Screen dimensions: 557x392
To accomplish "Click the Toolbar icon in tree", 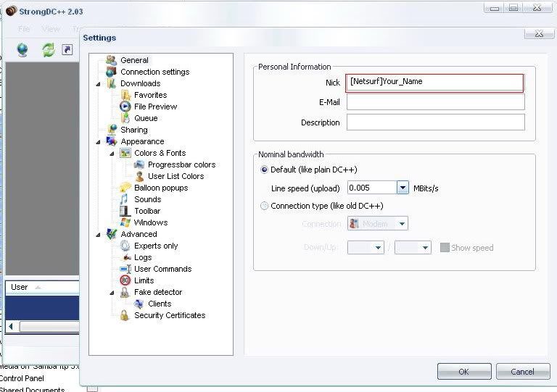I will (x=125, y=211).
